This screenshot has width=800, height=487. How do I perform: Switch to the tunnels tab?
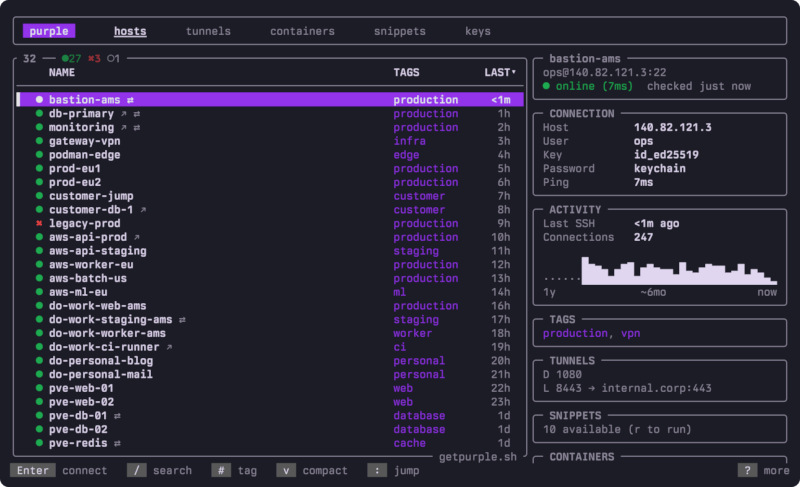(208, 31)
